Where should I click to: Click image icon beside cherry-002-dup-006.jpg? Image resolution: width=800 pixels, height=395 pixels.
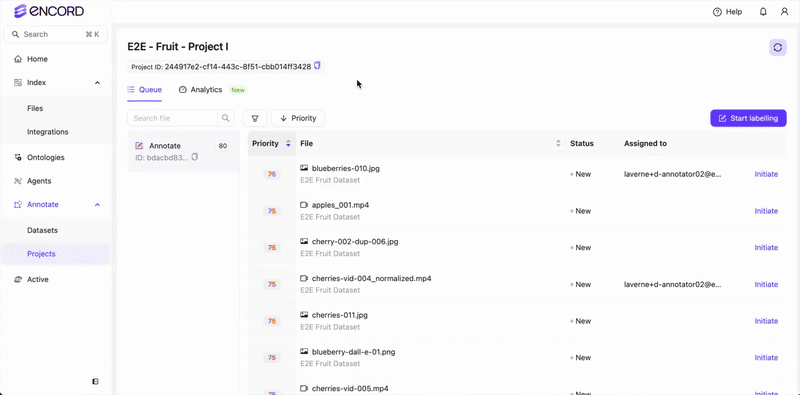click(x=304, y=241)
